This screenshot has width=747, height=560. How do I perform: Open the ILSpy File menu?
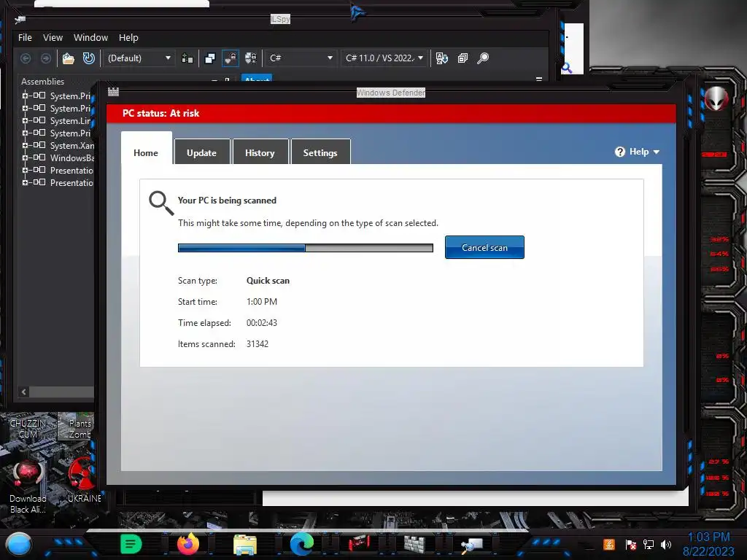coord(26,38)
